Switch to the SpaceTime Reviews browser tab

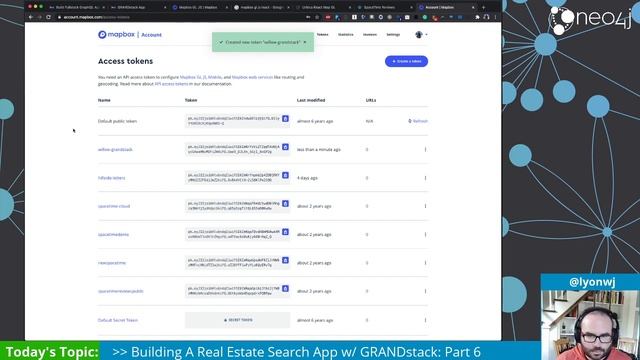click(384, 7)
